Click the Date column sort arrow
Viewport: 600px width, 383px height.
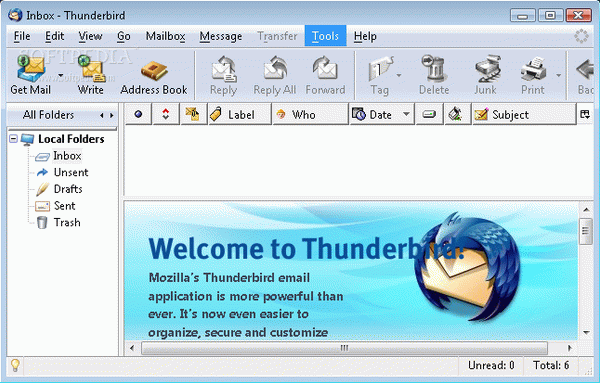tap(406, 114)
